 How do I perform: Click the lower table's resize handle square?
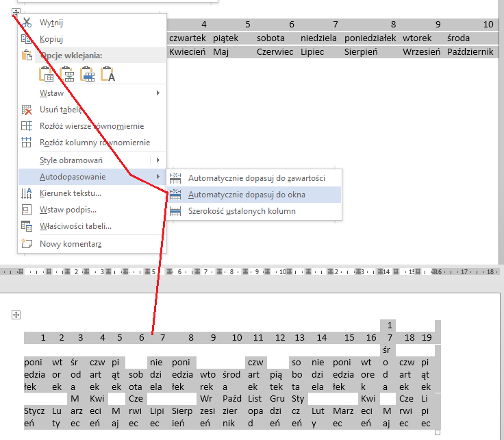437,432
